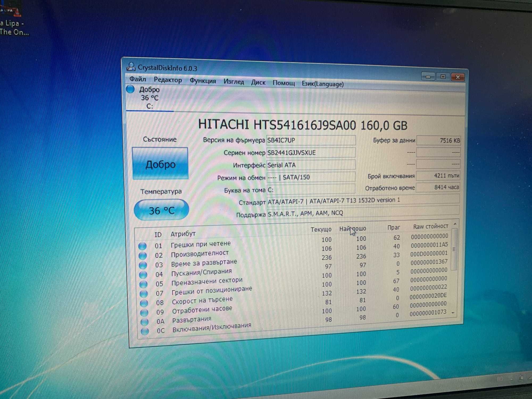Image resolution: width=532 pixels, height=399 pixels.
Task: Click the status circle for attribute 08
Action: coord(144,303)
